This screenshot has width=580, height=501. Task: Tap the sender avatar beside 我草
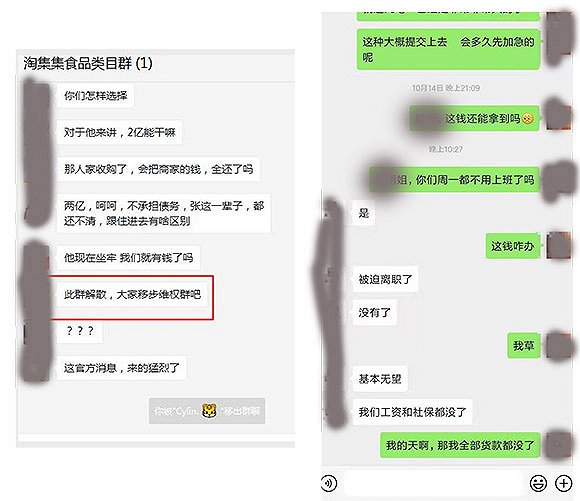[559, 346]
